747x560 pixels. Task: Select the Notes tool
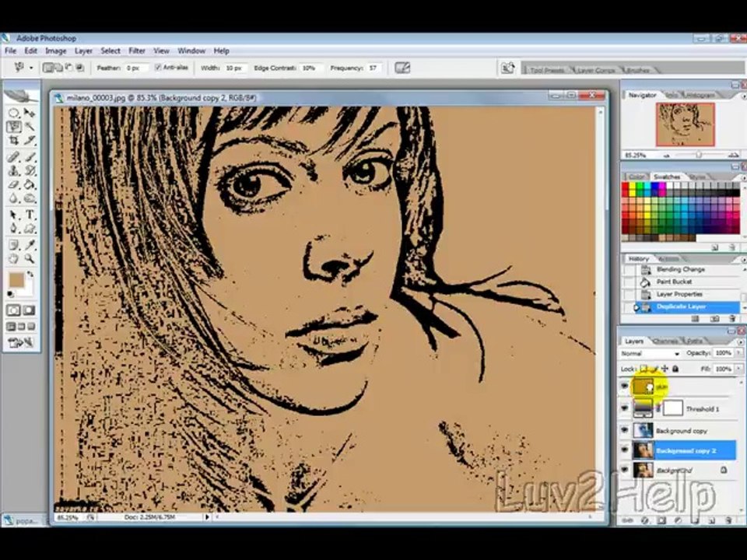[x=14, y=245]
